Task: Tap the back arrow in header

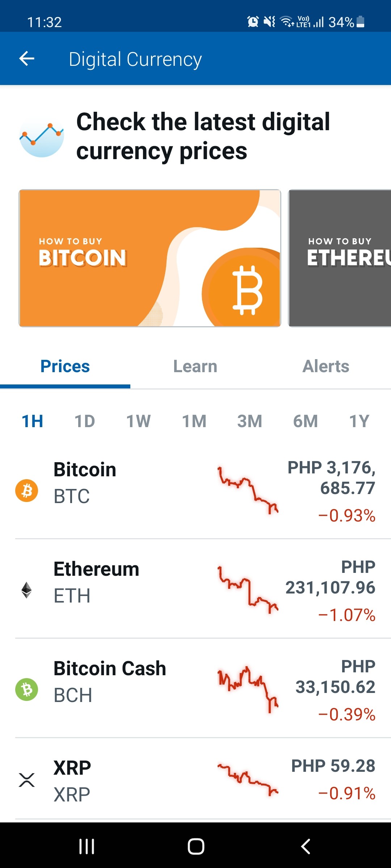Action: [x=27, y=59]
